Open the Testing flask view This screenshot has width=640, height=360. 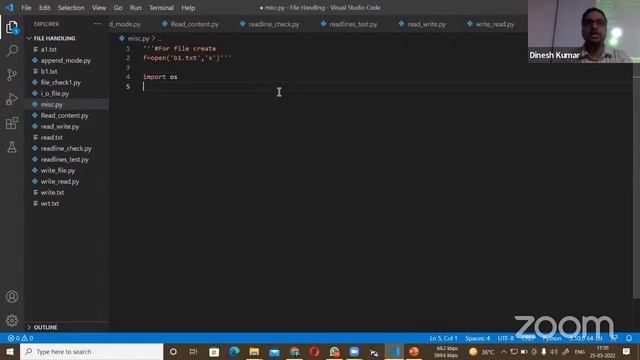click(x=12, y=147)
